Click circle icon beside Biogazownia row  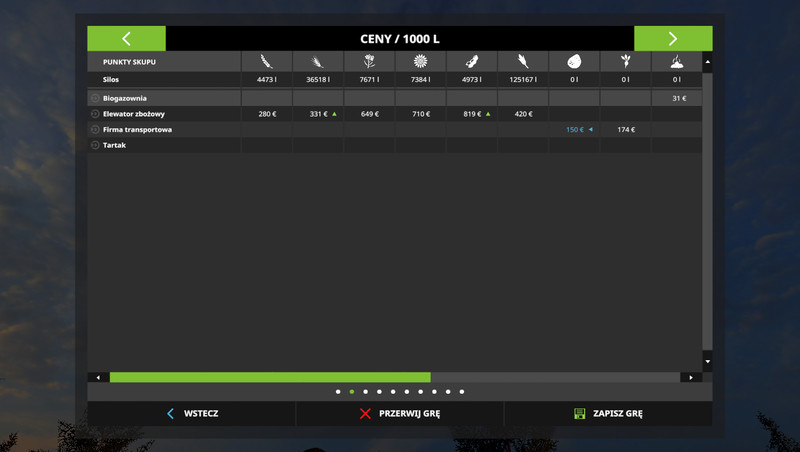tap(95, 99)
